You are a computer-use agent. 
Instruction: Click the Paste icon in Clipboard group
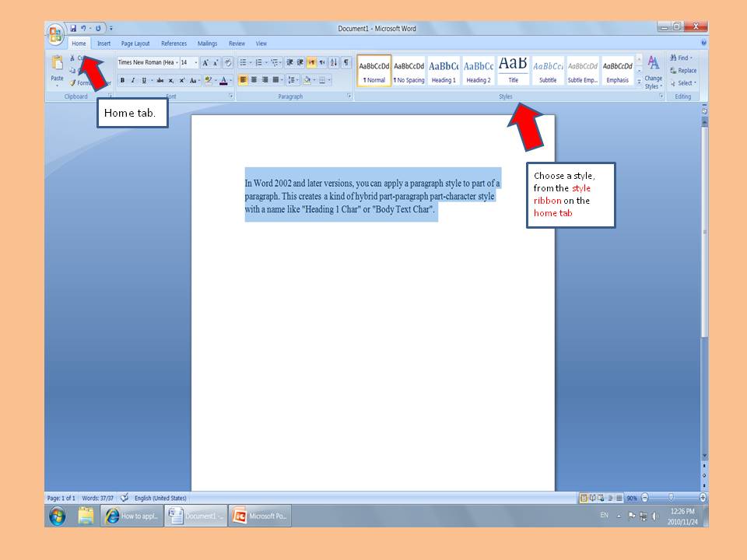tap(57, 65)
